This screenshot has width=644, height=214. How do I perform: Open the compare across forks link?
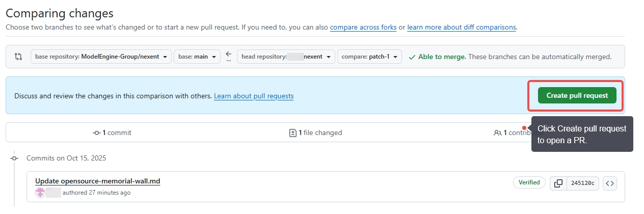363,27
